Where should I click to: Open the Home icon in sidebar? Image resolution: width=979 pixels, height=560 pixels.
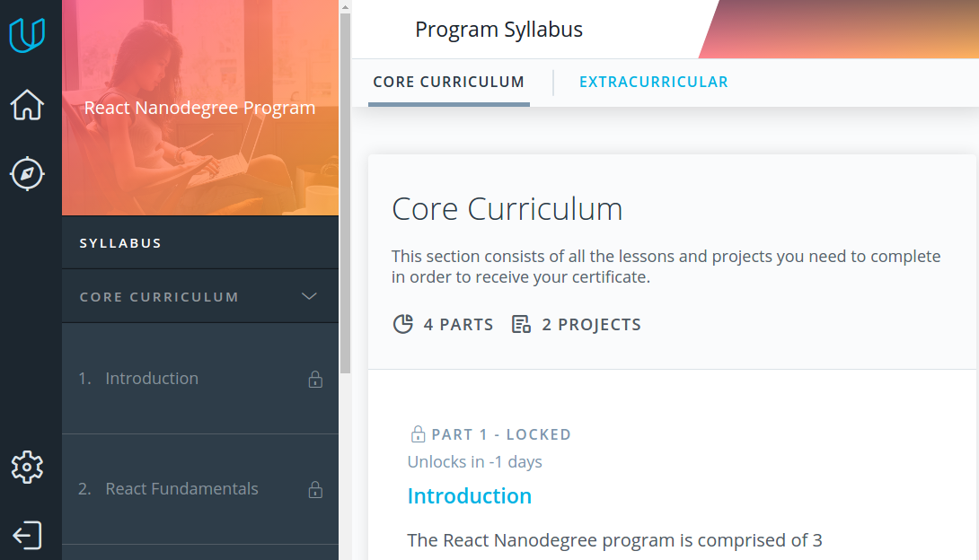pyautogui.click(x=27, y=105)
